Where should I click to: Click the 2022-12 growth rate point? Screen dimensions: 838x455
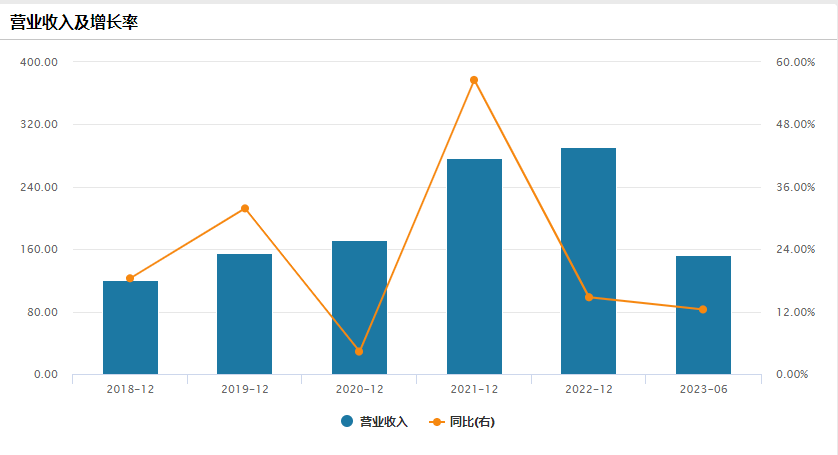(x=589, y=297)
